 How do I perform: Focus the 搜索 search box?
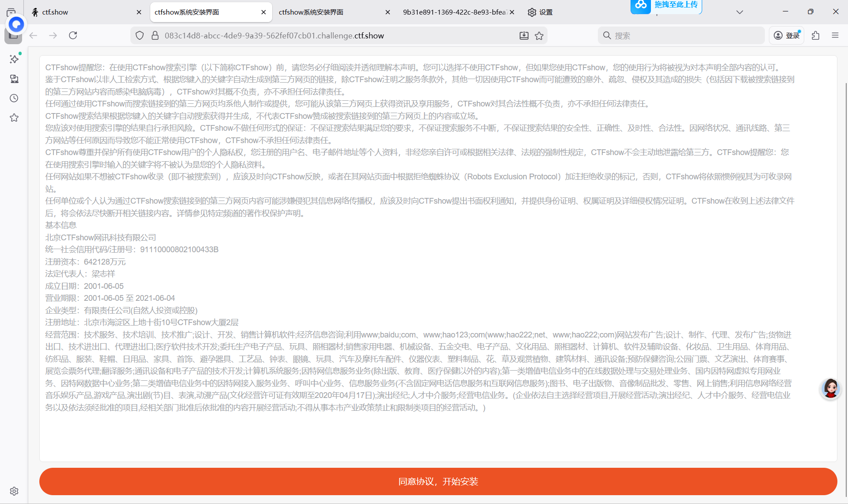681,35
